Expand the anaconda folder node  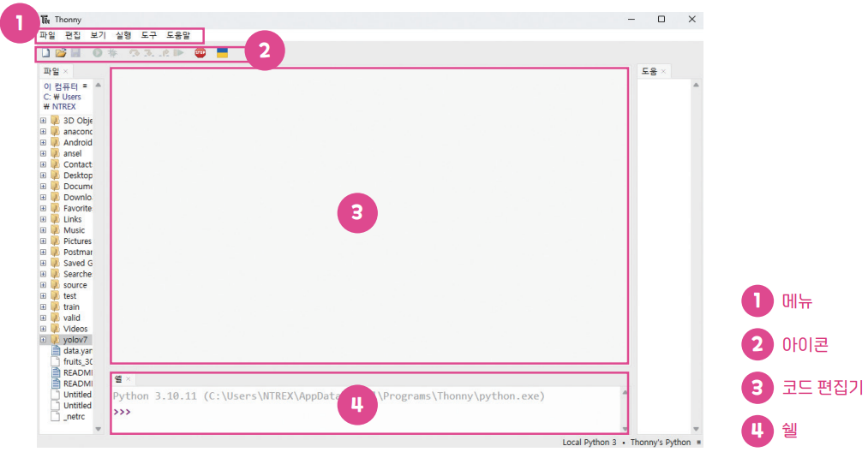coord(43,132)
